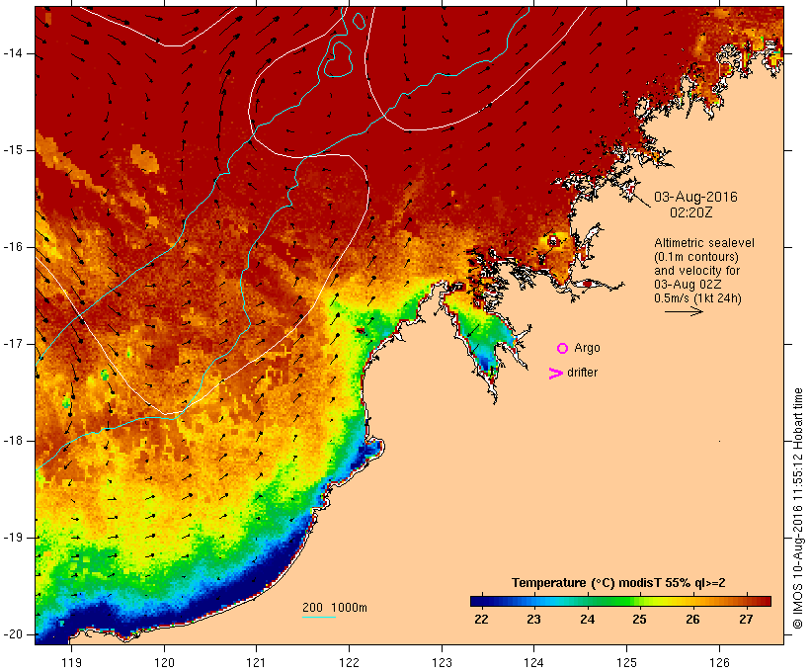This screenshot has height=672, width=810.
Task: Click the longitude axis label 125
Action: tap(626, 663)
